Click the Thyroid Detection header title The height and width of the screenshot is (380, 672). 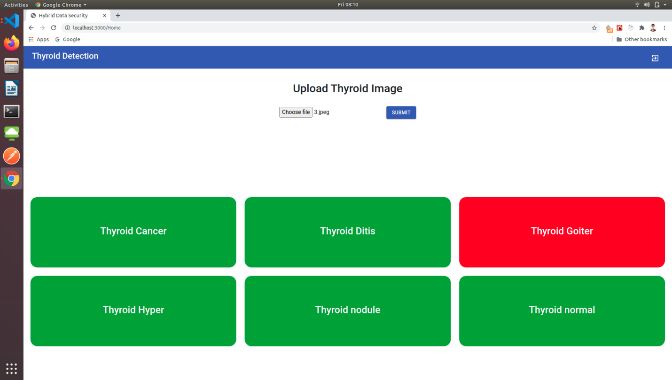click(x=65, y=56)
